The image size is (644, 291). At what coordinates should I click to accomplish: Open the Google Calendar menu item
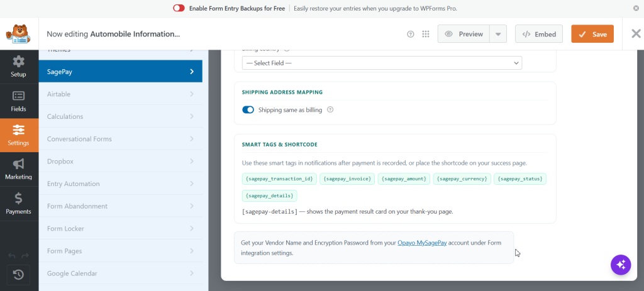click(120, 273)
